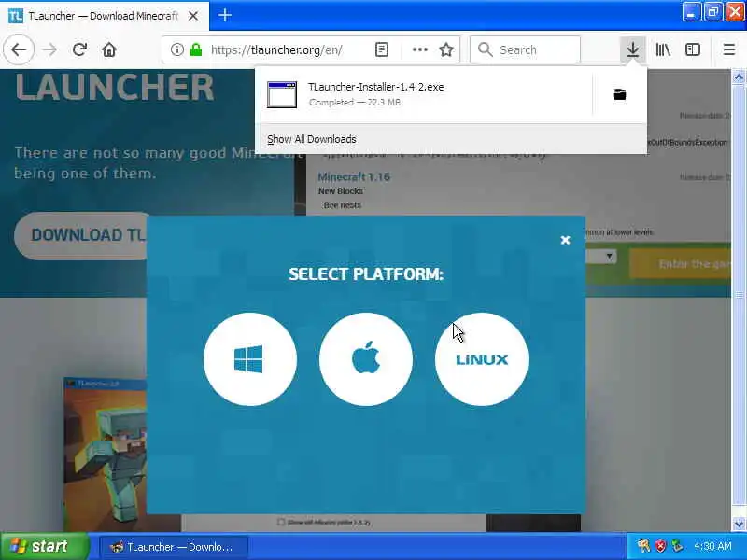
Task: Show the sidebars button
Action: 693,49
